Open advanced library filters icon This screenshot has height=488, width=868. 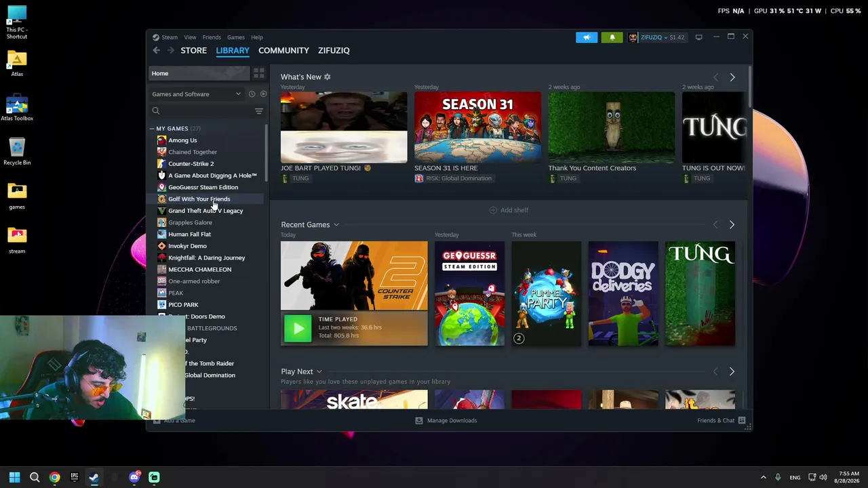point(258,111)
